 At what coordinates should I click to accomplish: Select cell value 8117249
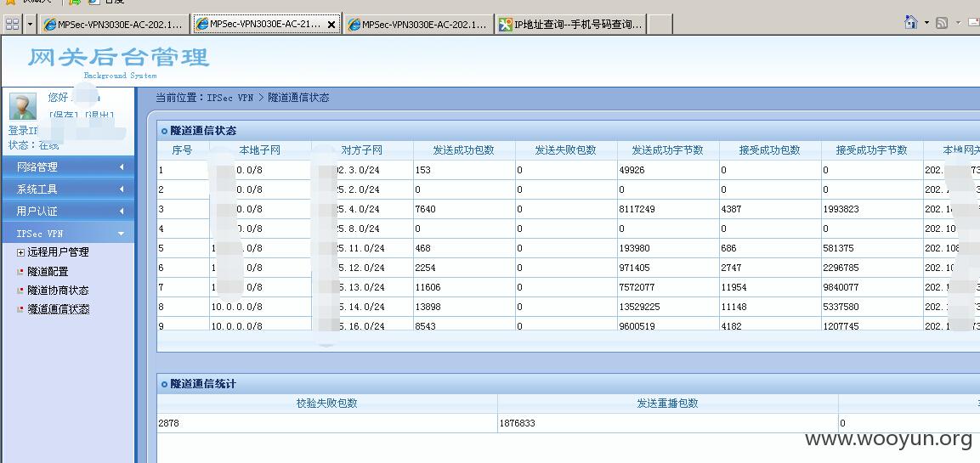click(x=637, y=209)
